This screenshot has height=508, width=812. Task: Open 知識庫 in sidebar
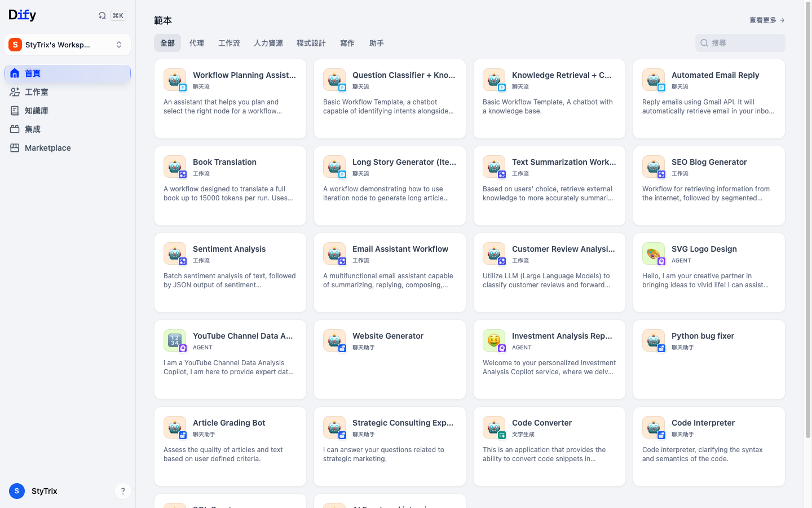[x=68, y=111]
